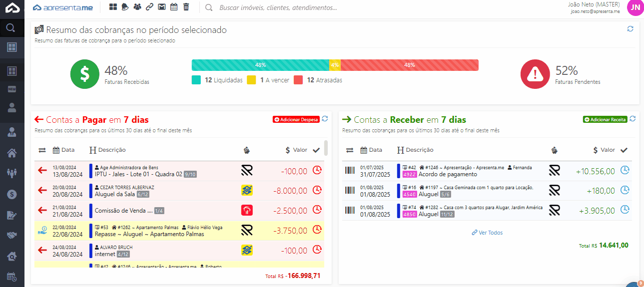Open the search icon in left sidebar
The height and width of the screenshot is (287, 644).
(x=12, y=27)
